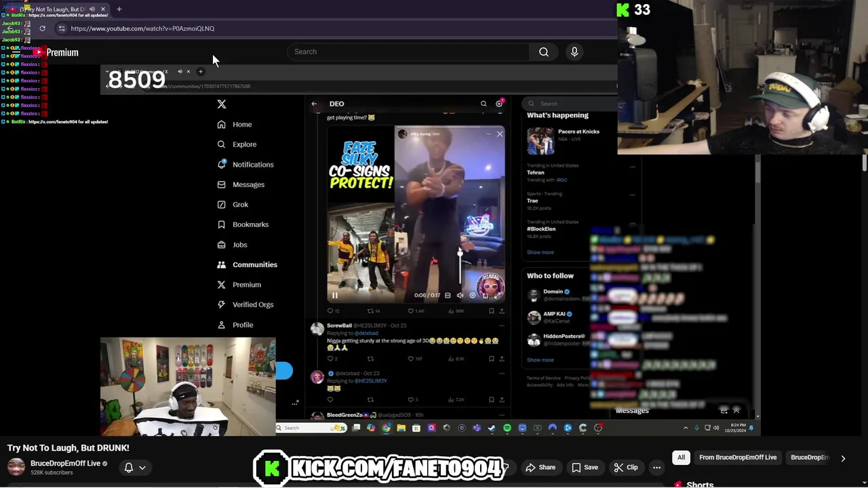Open more options on ScrewBall's reply
Image resolution: width=868 pixels, height=488 pixels.
point(502,326)
